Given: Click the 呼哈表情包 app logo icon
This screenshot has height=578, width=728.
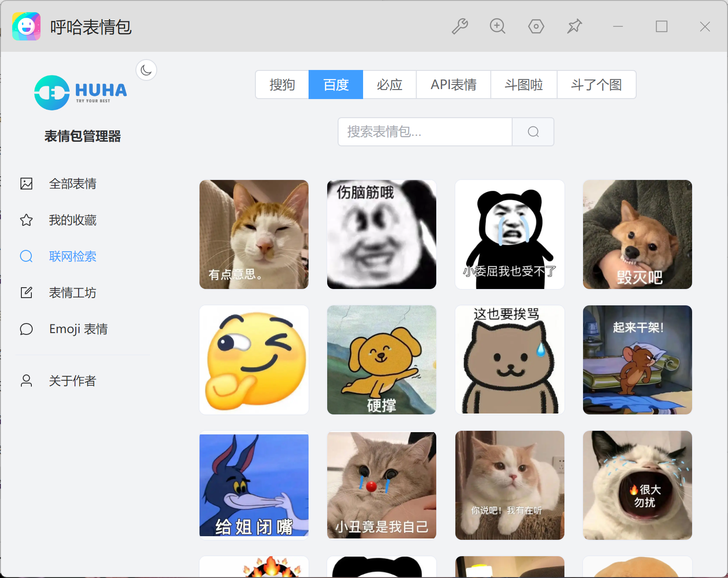Looking at the screenshot, I should (x=26, y=26).
